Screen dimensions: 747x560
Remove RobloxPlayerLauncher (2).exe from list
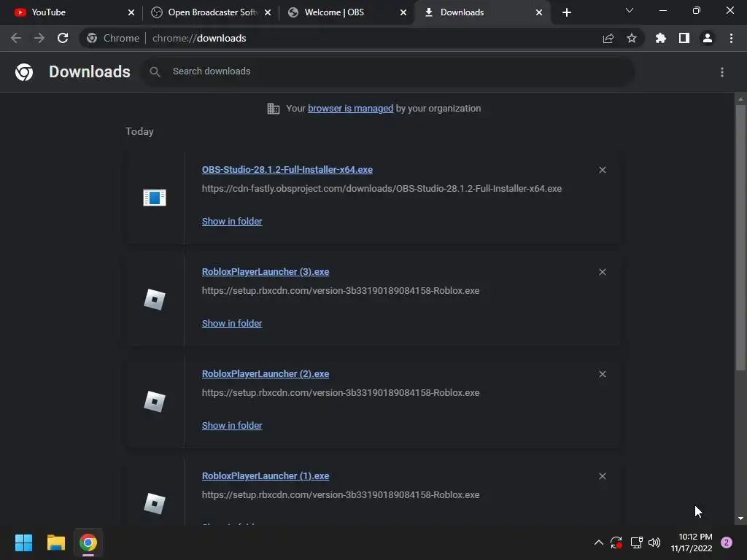pos(603,374)
